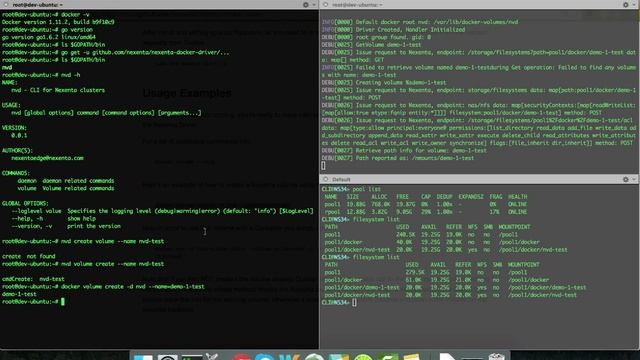
Task: Click the 'Failed to retrieve volume named' log line
Action: 479,71
